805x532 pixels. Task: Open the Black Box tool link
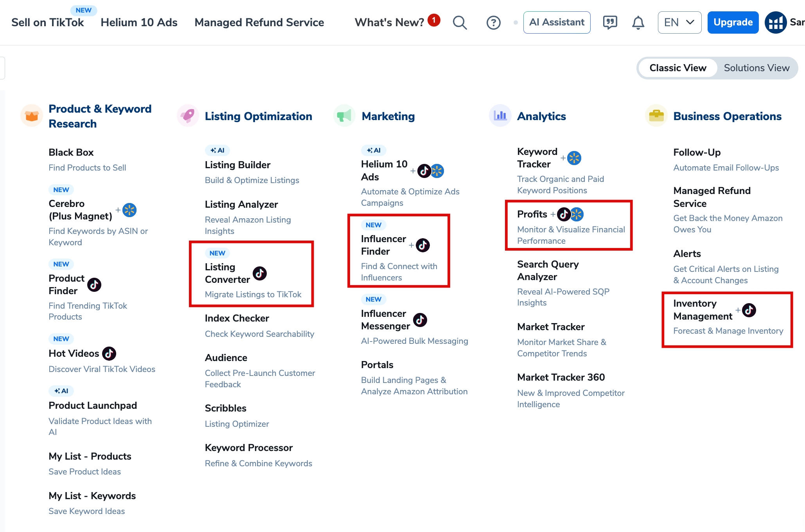[x=71, y=152]
